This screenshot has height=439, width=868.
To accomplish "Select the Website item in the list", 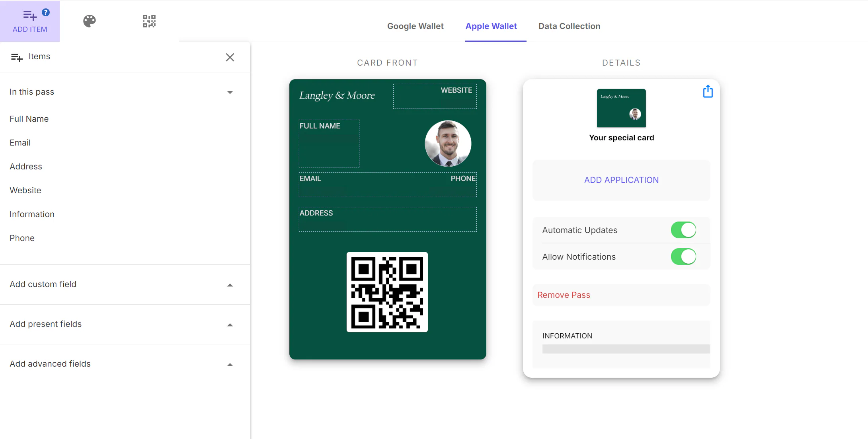I will (25, 190).
